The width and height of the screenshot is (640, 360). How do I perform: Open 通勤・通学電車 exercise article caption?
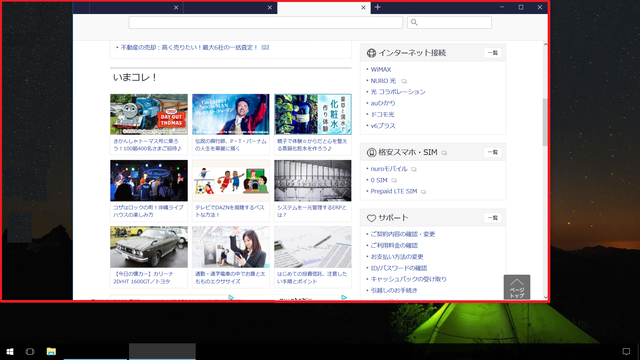[x=230, y=278]
